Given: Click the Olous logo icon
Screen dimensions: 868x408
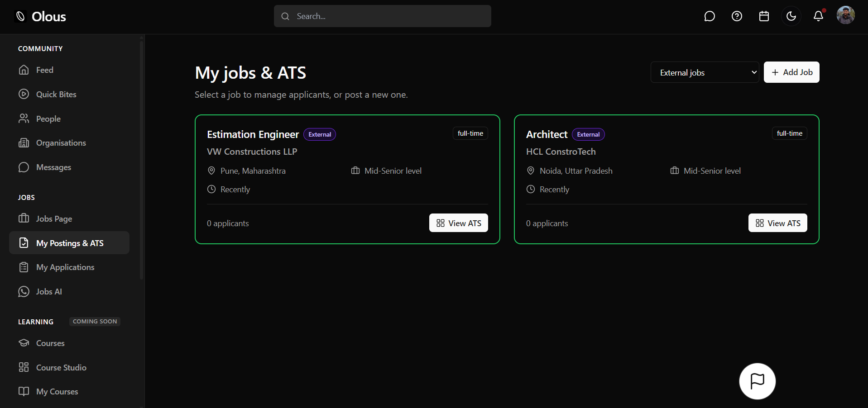Looking at the screenshot, I should coord(20,17).
